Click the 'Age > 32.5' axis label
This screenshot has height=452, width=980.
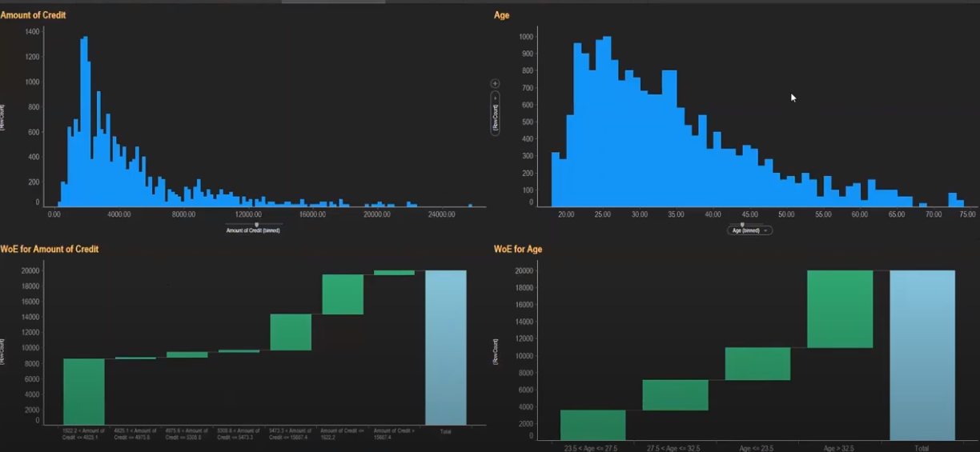click(x=840, y=448)
